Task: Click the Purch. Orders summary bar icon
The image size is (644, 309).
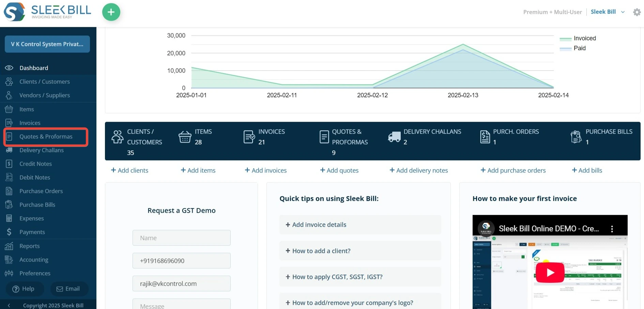Action: coord(485,137)
